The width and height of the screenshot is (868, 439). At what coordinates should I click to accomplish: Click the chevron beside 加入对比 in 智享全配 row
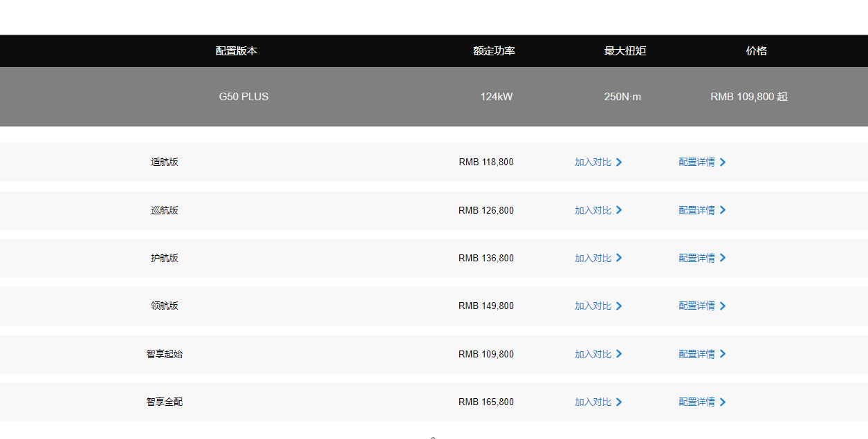point(619,402)
